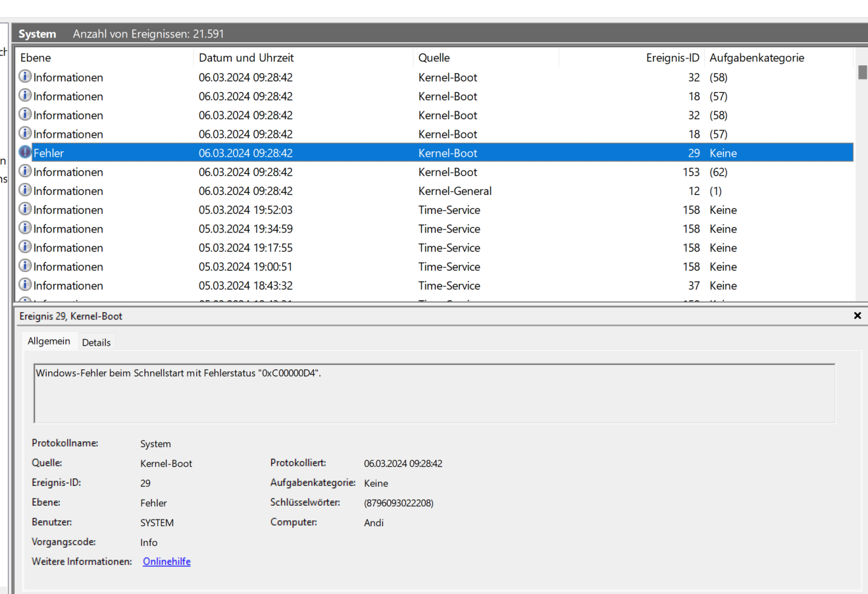868x594 pixels.
Task: Click info icon of Kernel-General event row
Action: [x=25, y=190]
